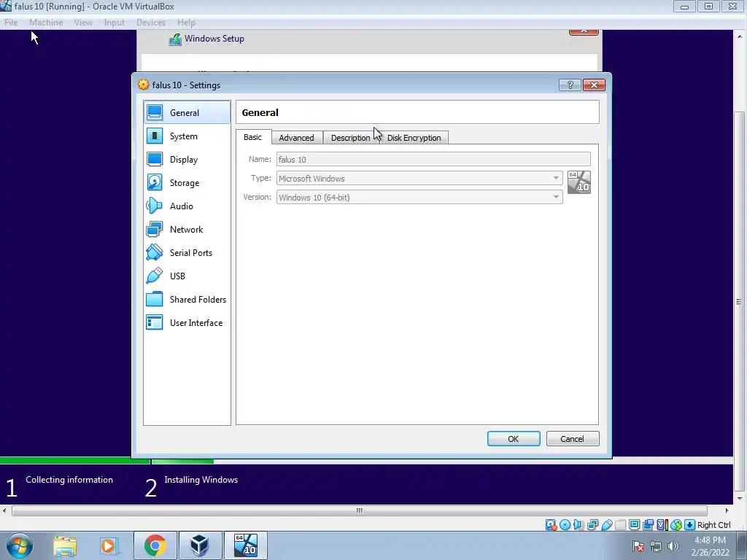The height and width of the screenshot is (560, 747).
Task: Click the video recording status bar icon
Action: [x=648, y=525]
